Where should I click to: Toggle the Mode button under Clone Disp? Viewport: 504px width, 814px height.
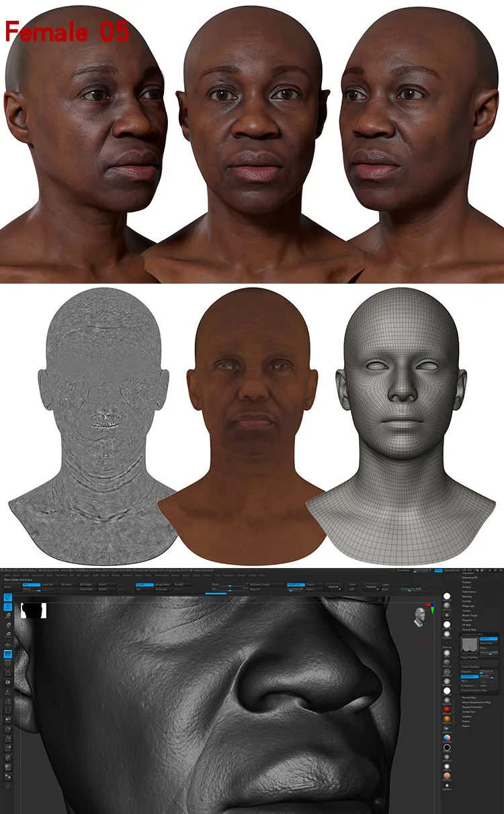coord(489,648)
